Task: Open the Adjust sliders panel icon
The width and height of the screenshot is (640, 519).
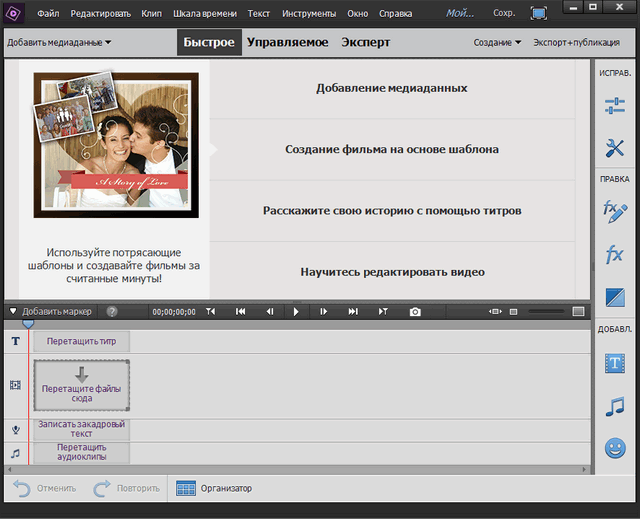Action: pos(614,106)
